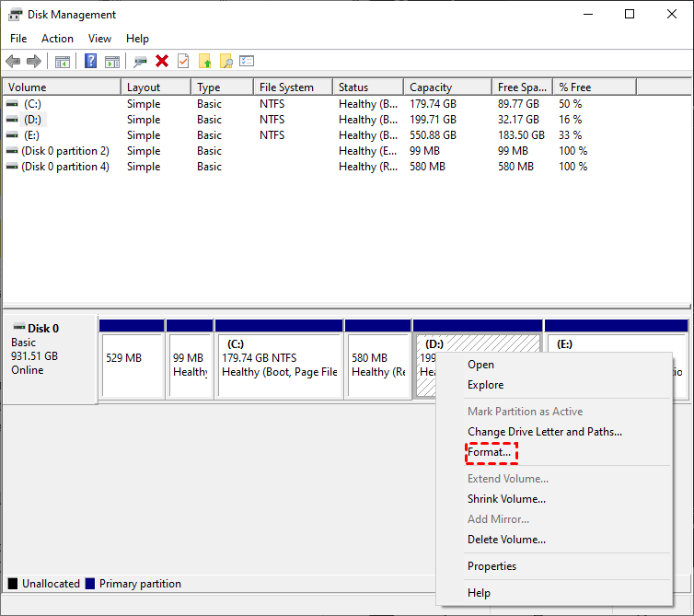The width and height of the screenshot is (694, 616).
Task: Open the File menu
Action: tap(18, 39)
